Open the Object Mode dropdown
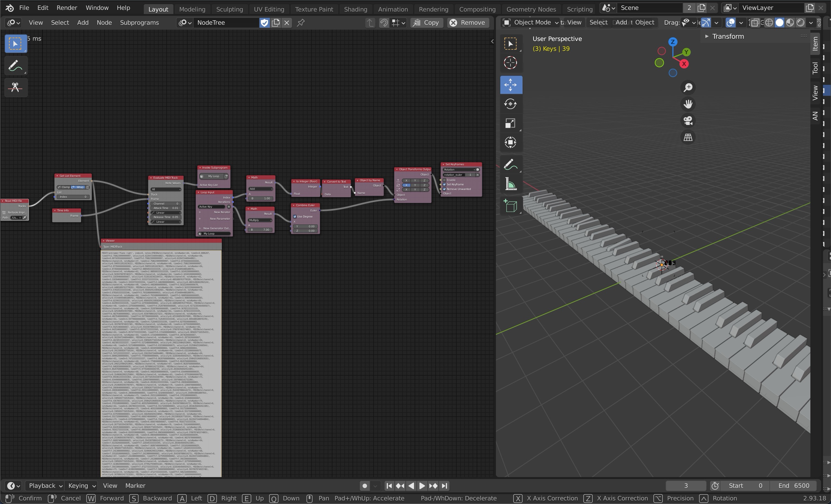The width and height of the screenshot is (831, 504). coord(531,23)
